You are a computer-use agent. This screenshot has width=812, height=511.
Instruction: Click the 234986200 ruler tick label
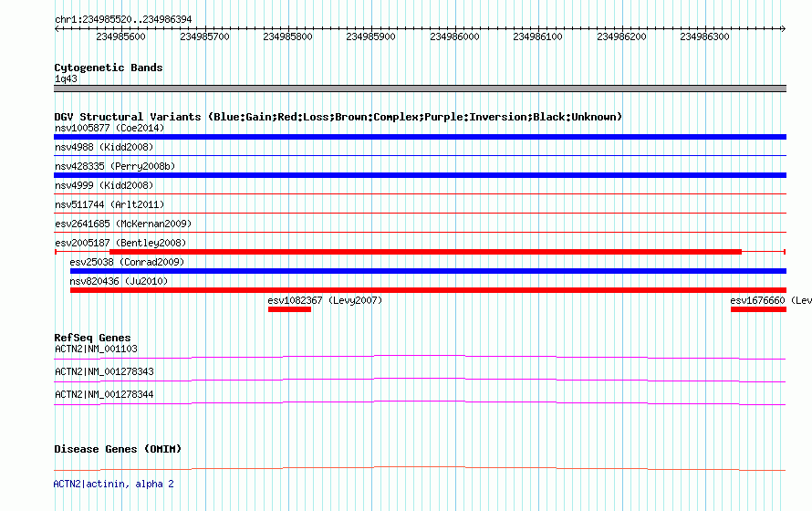pyautogui.click(x=621, y=36)
